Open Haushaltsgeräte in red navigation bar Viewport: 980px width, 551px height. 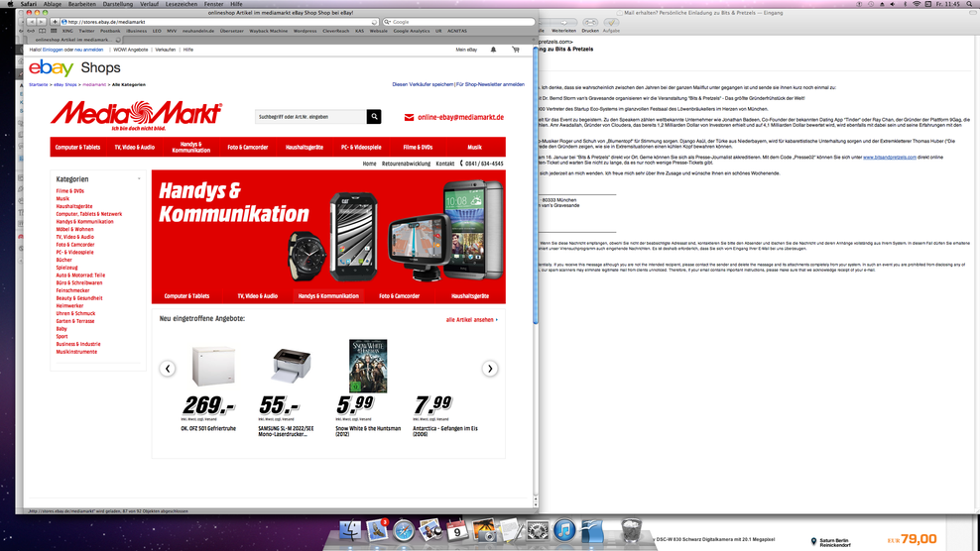click(305, 148)
